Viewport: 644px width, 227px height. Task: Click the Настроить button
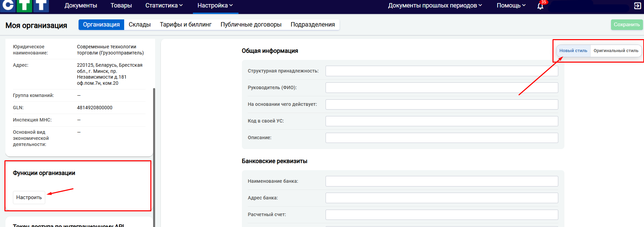click(x=29, y=197)
